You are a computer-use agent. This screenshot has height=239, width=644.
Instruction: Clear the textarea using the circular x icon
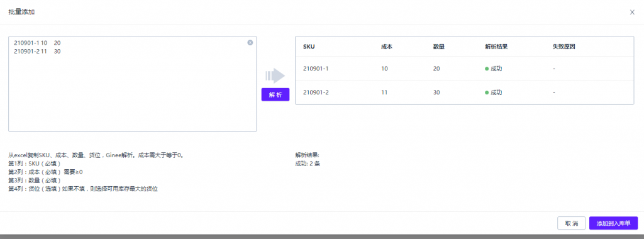point(250,42)
